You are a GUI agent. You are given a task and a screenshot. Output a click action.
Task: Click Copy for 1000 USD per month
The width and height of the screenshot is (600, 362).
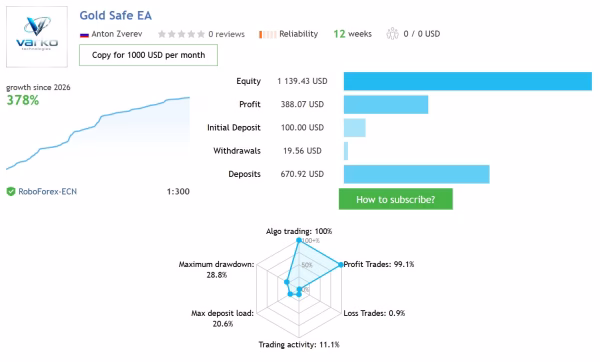tap(148, 55)
